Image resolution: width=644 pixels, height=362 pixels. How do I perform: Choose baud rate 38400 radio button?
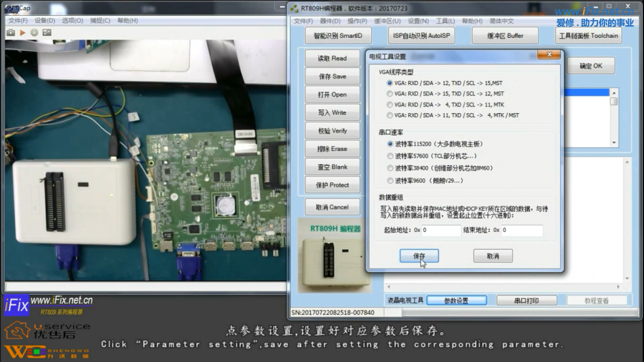pyautogui.click(x=390, y=168)
